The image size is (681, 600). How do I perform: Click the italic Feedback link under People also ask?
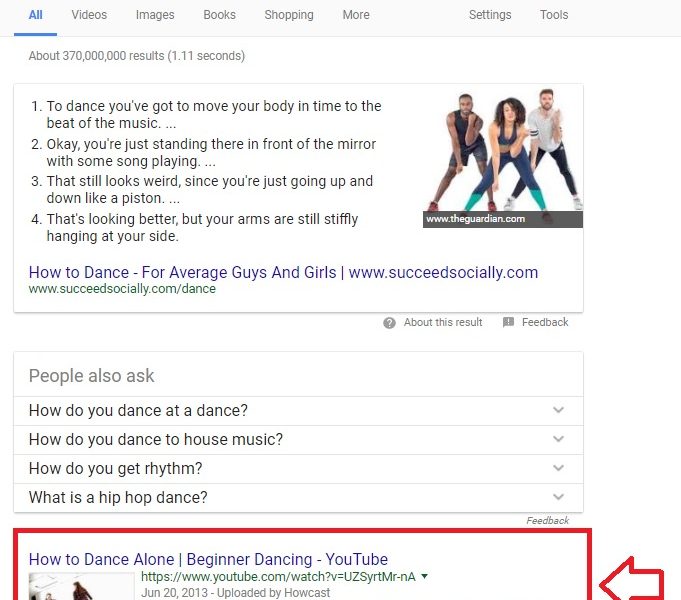pos(547,520)
